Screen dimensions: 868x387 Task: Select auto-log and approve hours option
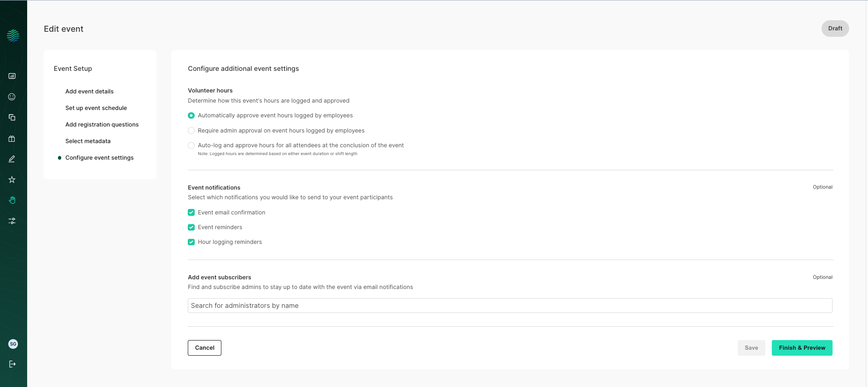[x=191, y=145]
